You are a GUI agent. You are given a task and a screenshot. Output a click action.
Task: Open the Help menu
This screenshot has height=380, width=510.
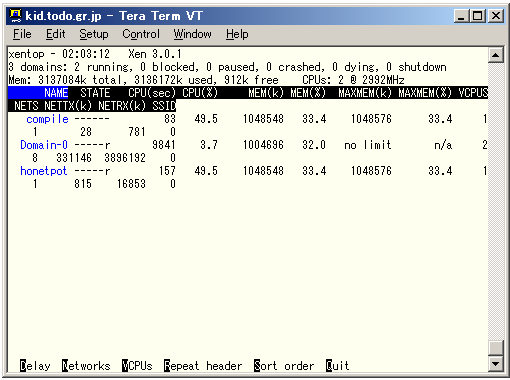coord(237,34)
